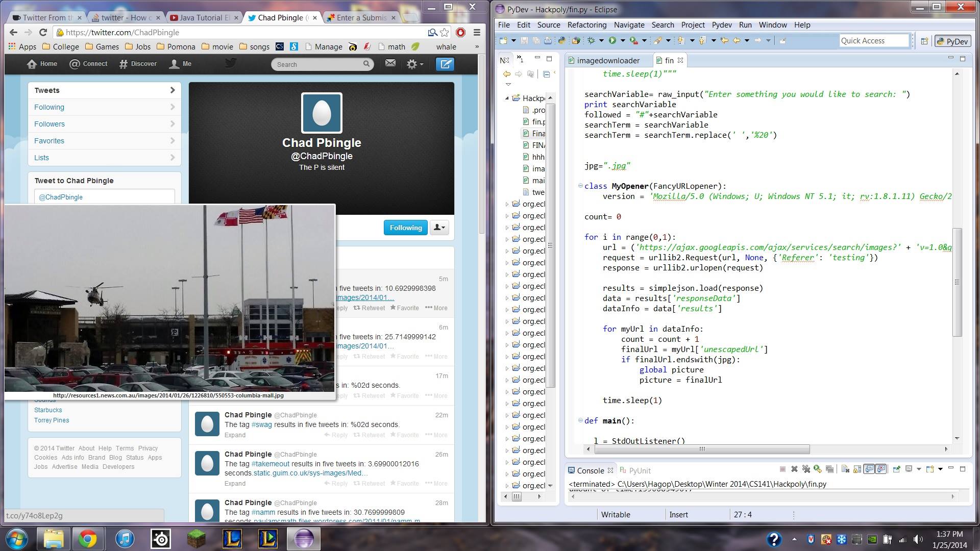Toggle show console on standard error change

[881, 469]
